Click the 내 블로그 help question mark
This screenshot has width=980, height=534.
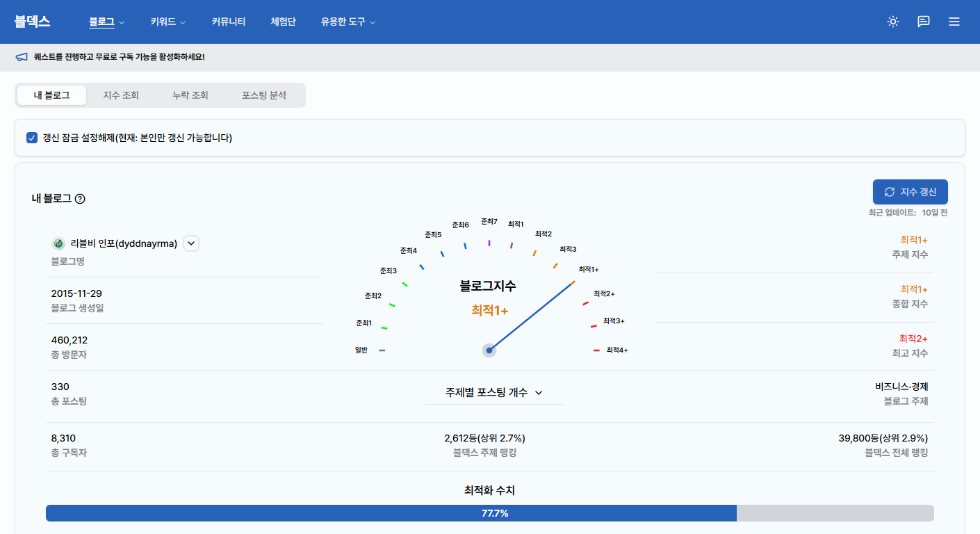point(81,198)
